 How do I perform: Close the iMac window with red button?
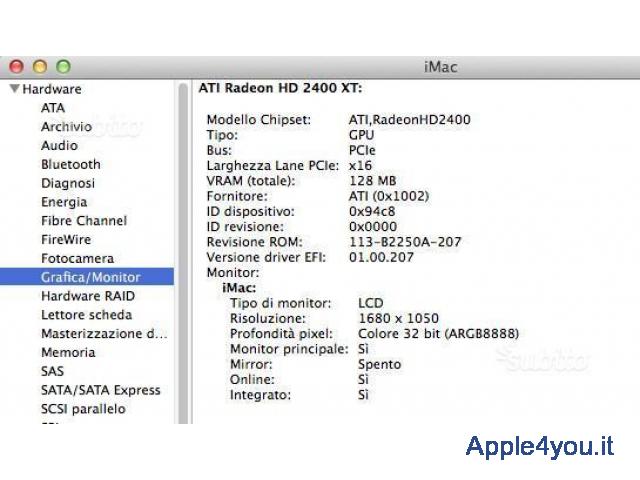[x=16, y=67]
